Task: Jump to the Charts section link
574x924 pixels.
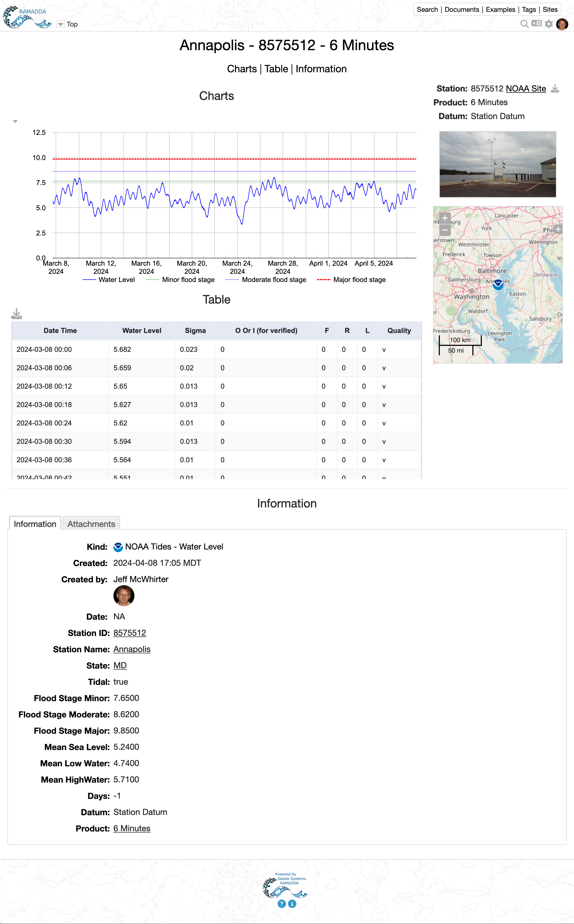Action: pyautogui.click(x=242, y=69)
